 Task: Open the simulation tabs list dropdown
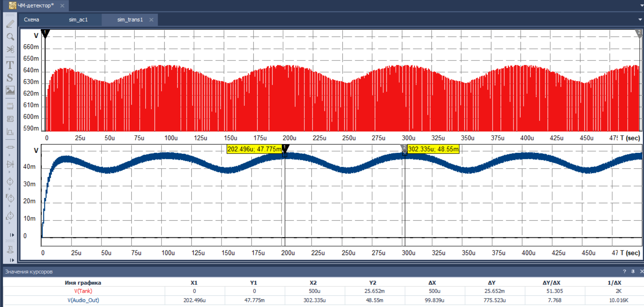[x=640, y=20]
